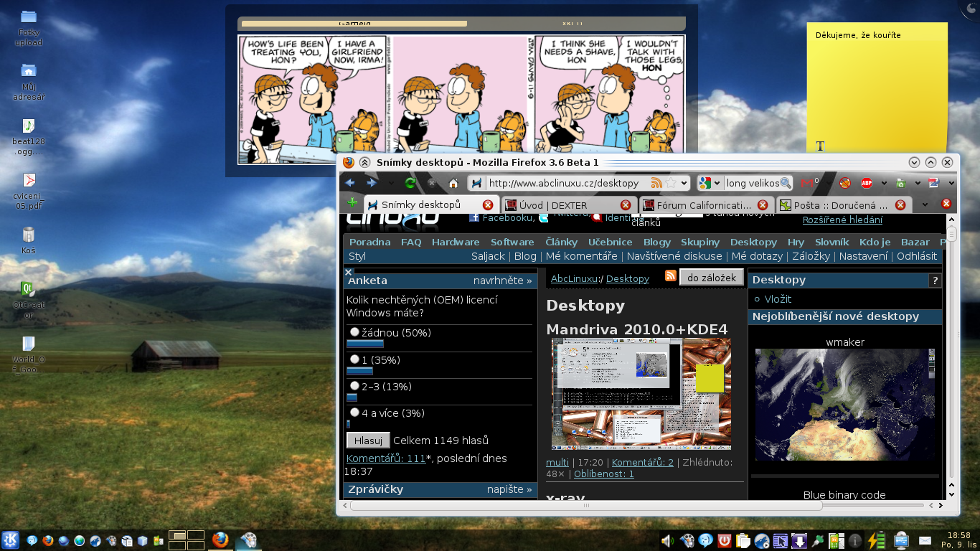Click the 'multi' author link
The image size is (980, 551).
(x=557, y=462)
